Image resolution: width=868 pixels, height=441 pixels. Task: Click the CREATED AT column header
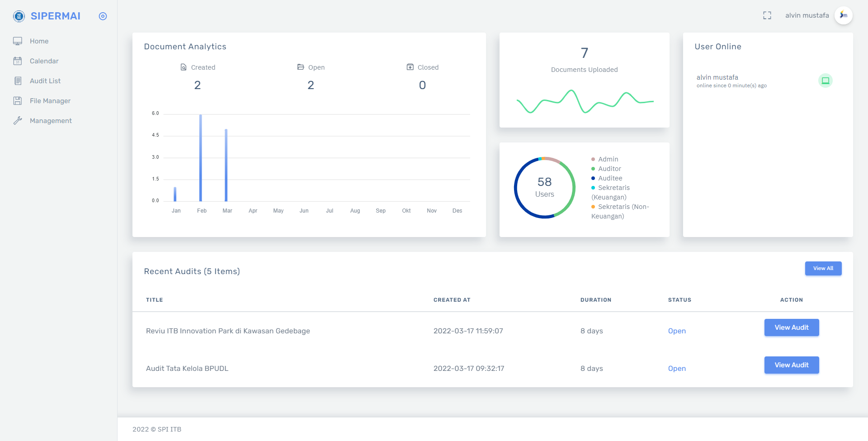click(x=452, y=300)
